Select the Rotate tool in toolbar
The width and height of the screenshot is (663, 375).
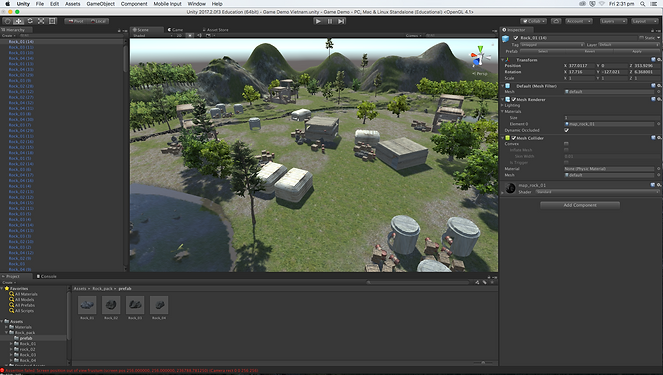pyautogui.click(x=30, y=21)
